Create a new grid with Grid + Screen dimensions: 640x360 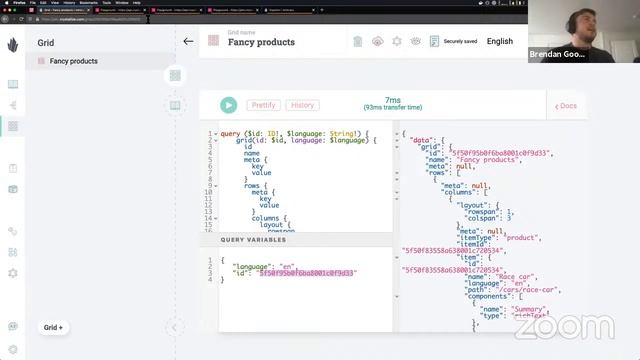(53, 327)
